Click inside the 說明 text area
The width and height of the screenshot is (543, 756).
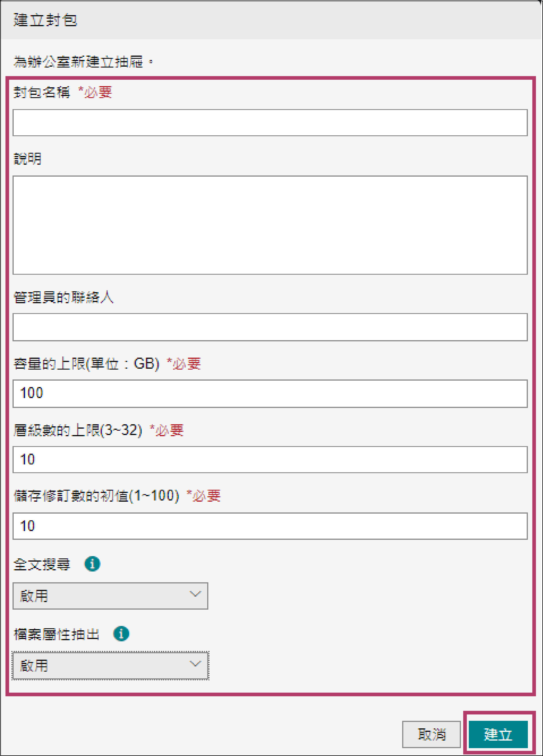pyautogui.click(x=270, y=225)
